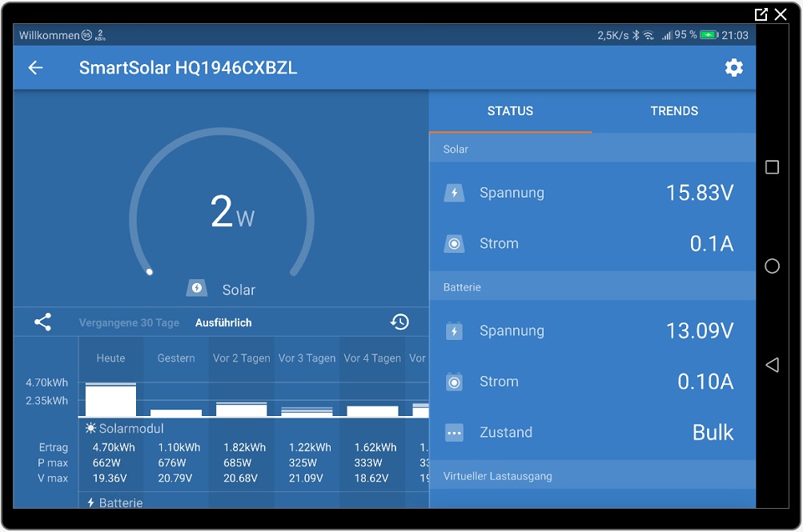Tap the Gestern yield bar
This screenshot has height=532, width=803.
[x=176, y=413]
